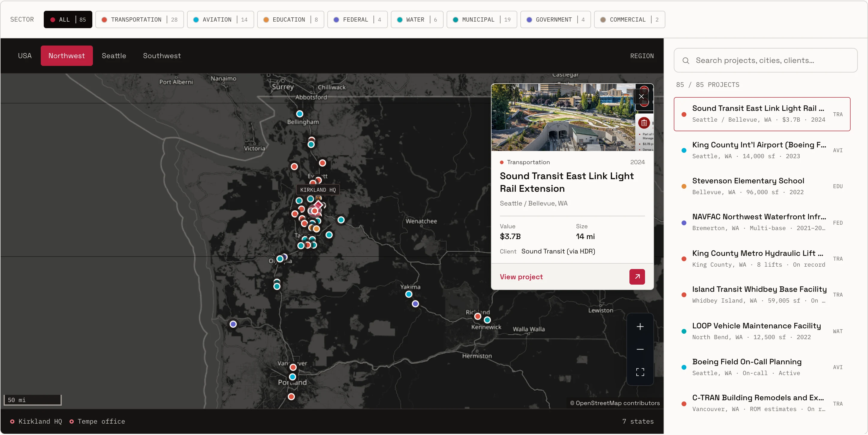Screen dimensions: 868x435
Task: Click the Kirkland HQ legend item
Action: 36,421
